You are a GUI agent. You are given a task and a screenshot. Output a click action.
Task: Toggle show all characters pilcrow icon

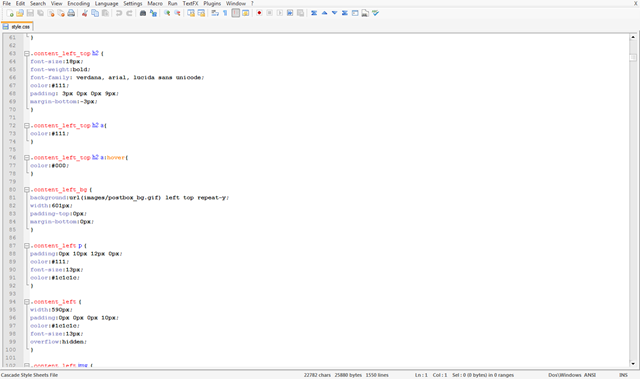pos(225,13)
